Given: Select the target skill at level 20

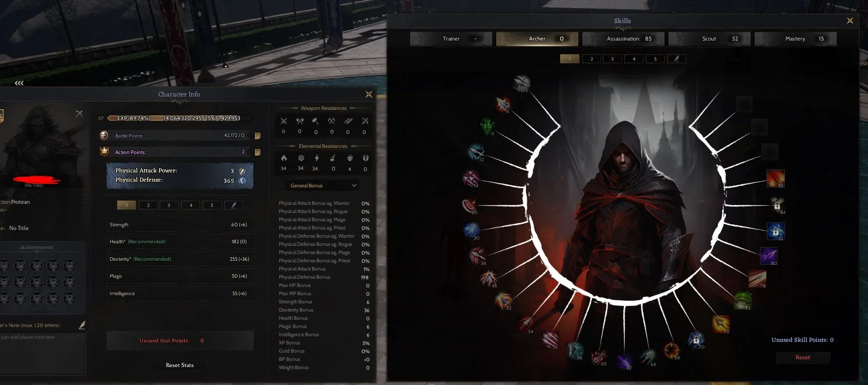Looking at the screenshot, I should pos(469,205).
